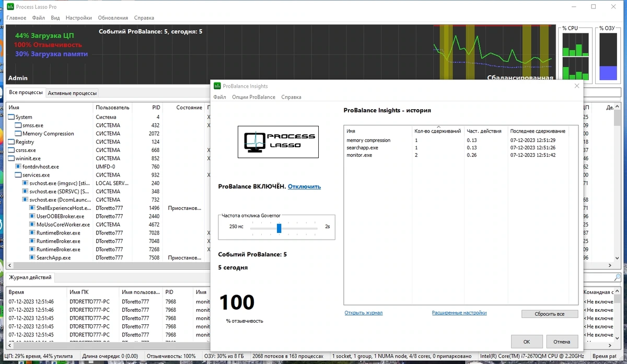This screenshot has width=627, height=364.
Task: Open the Опции ProBalance menu
Action: (x=253, y=97)
